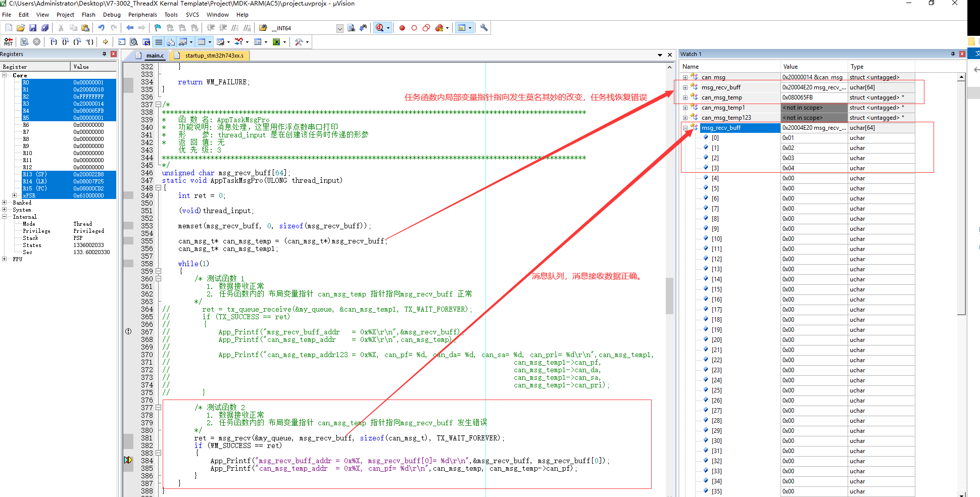Open the File menu
The width and height of the screenshot is (980, 497).
point(7,15)
